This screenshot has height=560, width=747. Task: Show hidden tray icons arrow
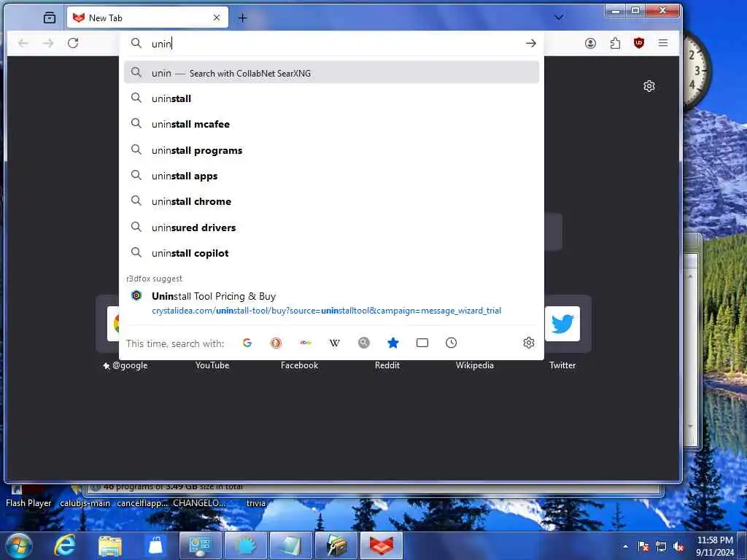pyautogui.click(x=625, y=547)
